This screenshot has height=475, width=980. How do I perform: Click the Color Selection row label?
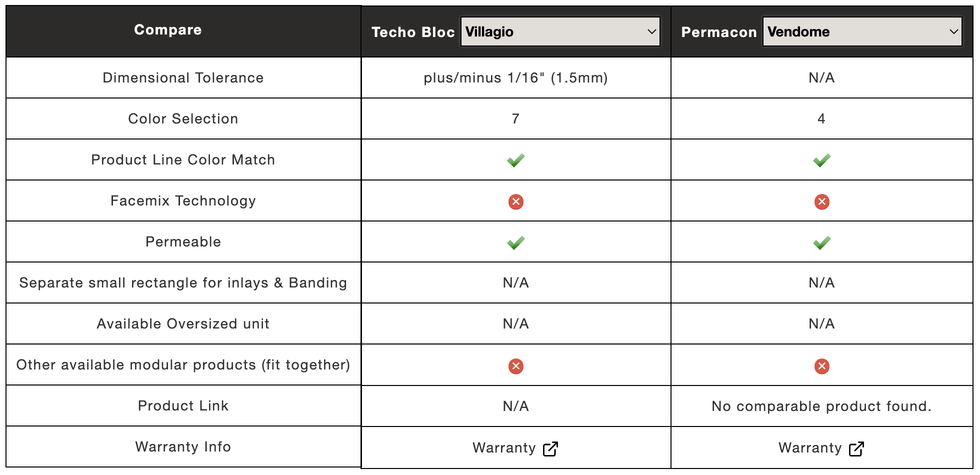pyautogui.click(x=183, y=119)
